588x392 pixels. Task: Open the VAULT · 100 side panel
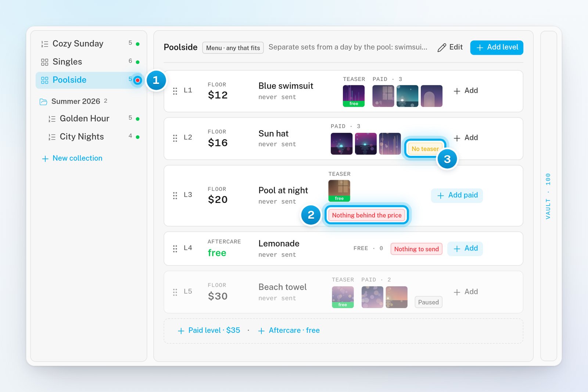tap(548, 196)
